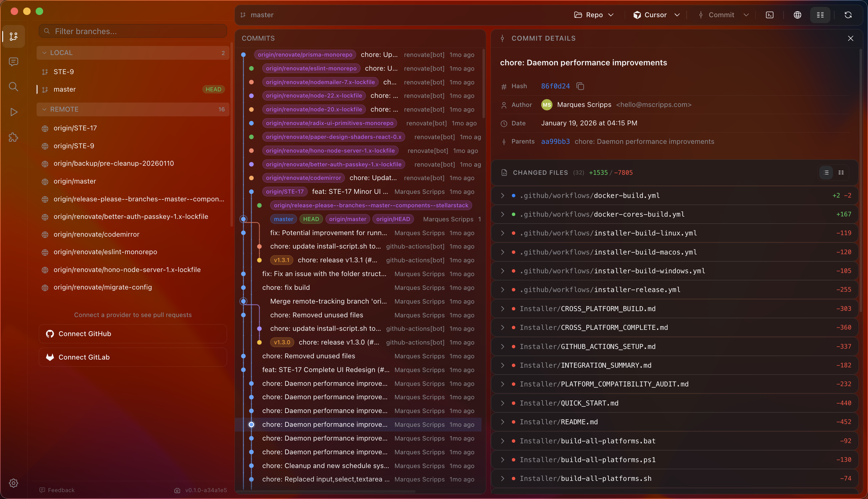This screenshot has width=868, height=499.
Task: Open the comments sidebar icon
Action: [13, 62]
